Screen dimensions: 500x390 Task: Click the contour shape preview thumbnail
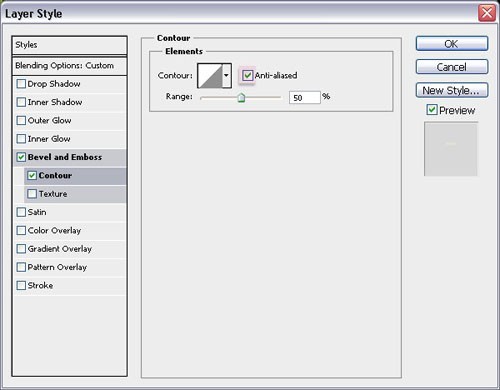click(210, 76)
